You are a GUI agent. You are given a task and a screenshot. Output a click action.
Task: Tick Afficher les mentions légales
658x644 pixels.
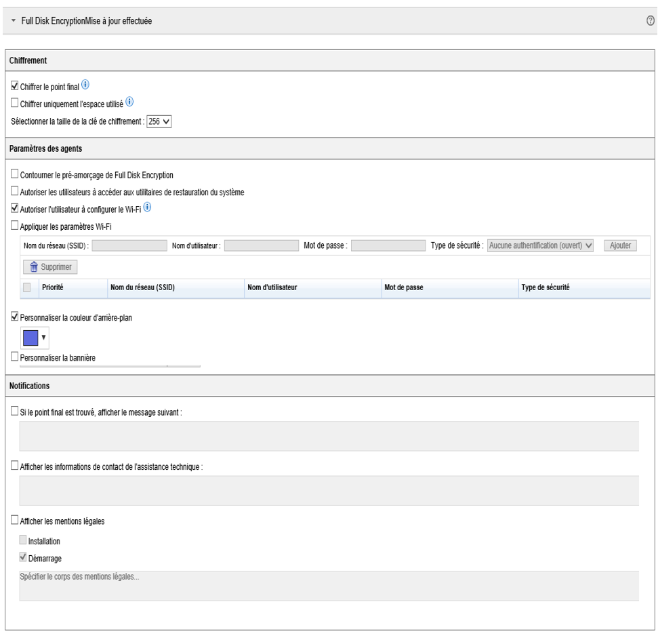pos(16,521)
